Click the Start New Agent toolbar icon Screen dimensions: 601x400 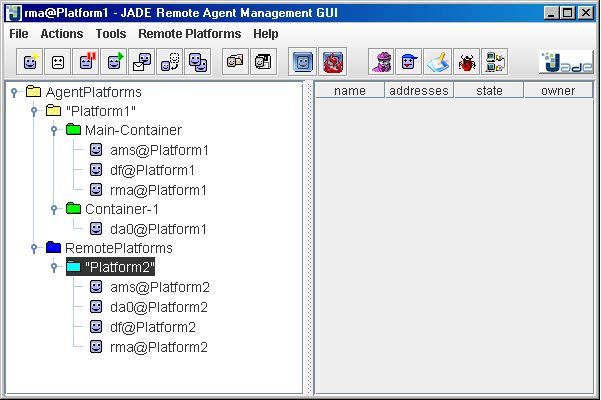pos(30,62)
